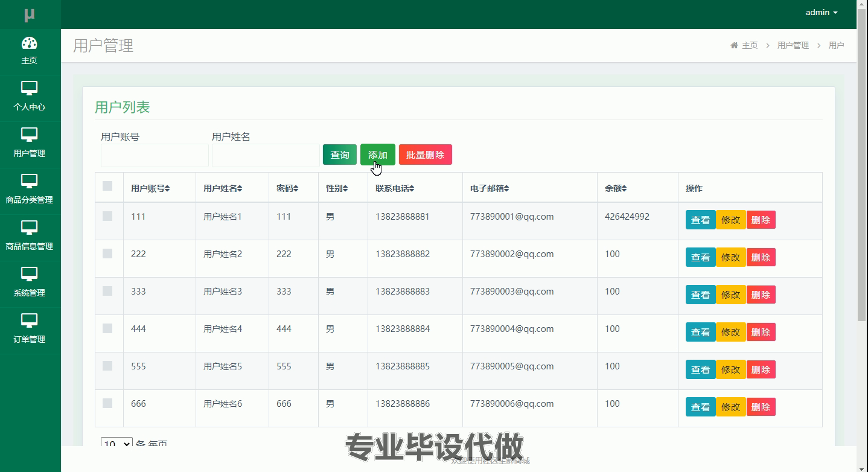Click 修改 for user 444
Screen dimensions: 868x472
pos(731,332)
